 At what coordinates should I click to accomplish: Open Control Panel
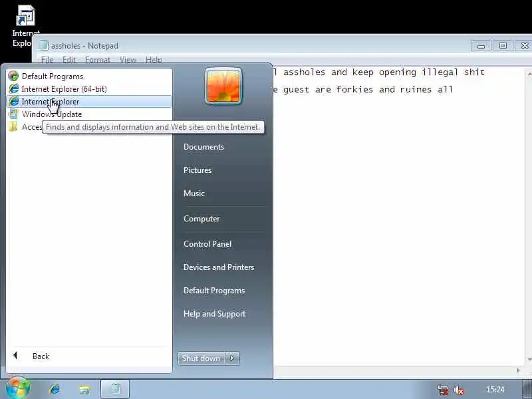pyautogui.click(x=207, y=244)
